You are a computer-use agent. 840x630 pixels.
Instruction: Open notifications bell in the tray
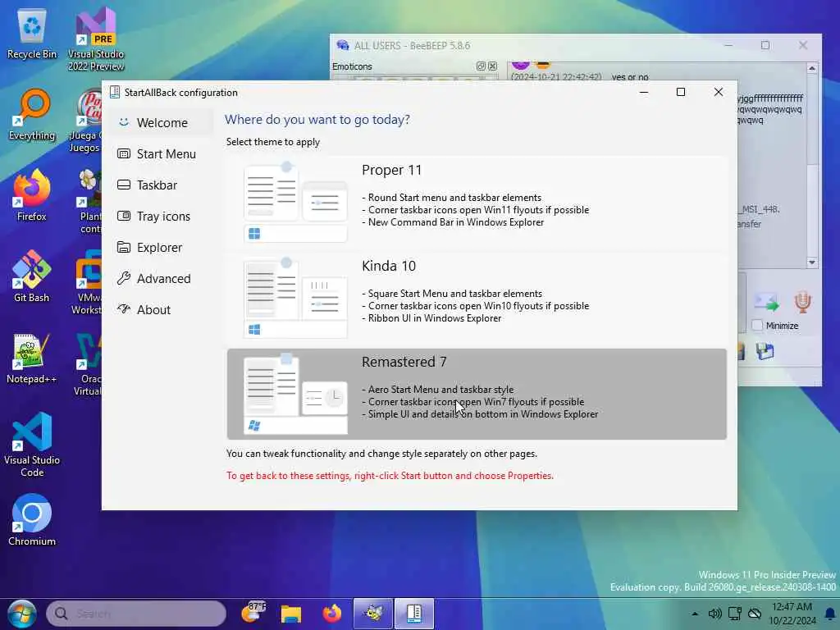pos(830,614)
